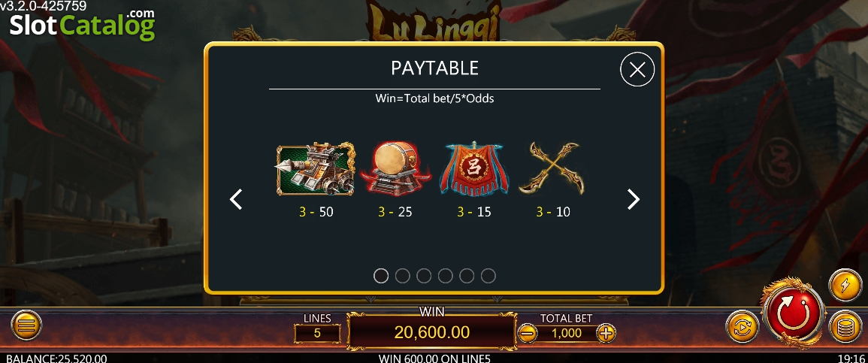Screen dimensions: 868x363
Task: Open the hamburger menu button
Action: (26, 325)
